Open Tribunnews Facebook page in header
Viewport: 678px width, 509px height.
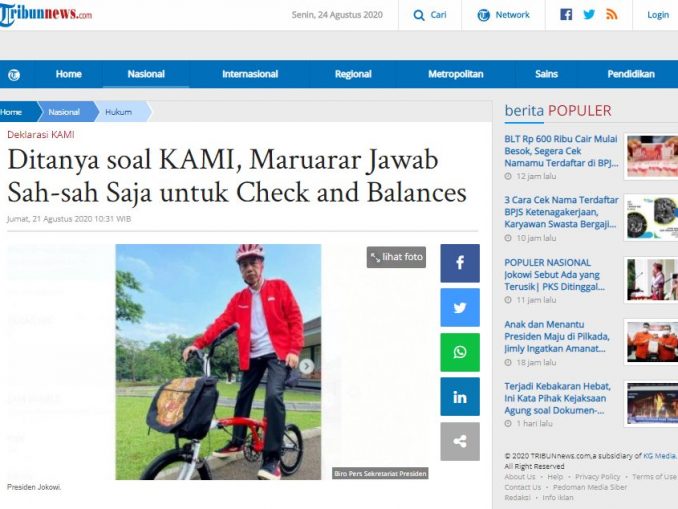(x=566, y=15)
